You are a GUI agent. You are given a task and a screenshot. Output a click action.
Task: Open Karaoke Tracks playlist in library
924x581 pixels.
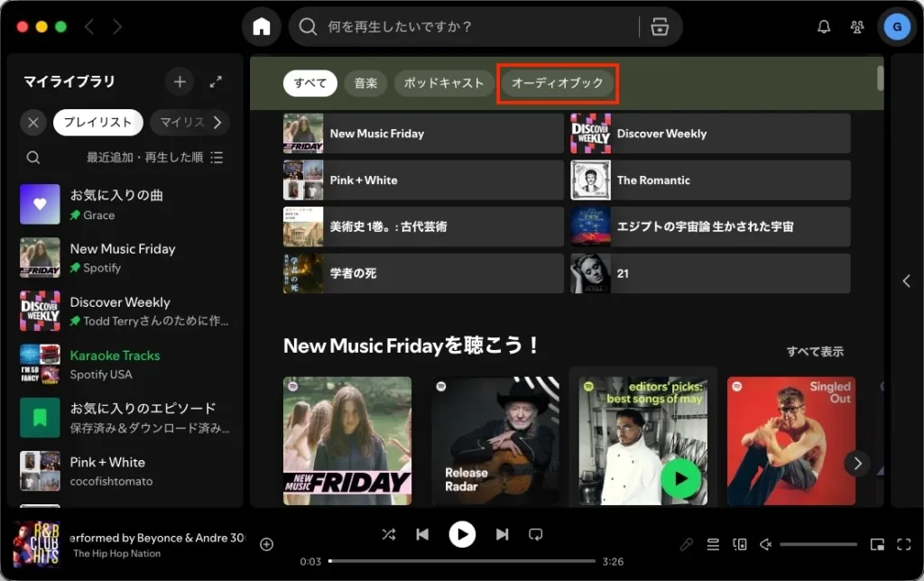click(125, 364)
